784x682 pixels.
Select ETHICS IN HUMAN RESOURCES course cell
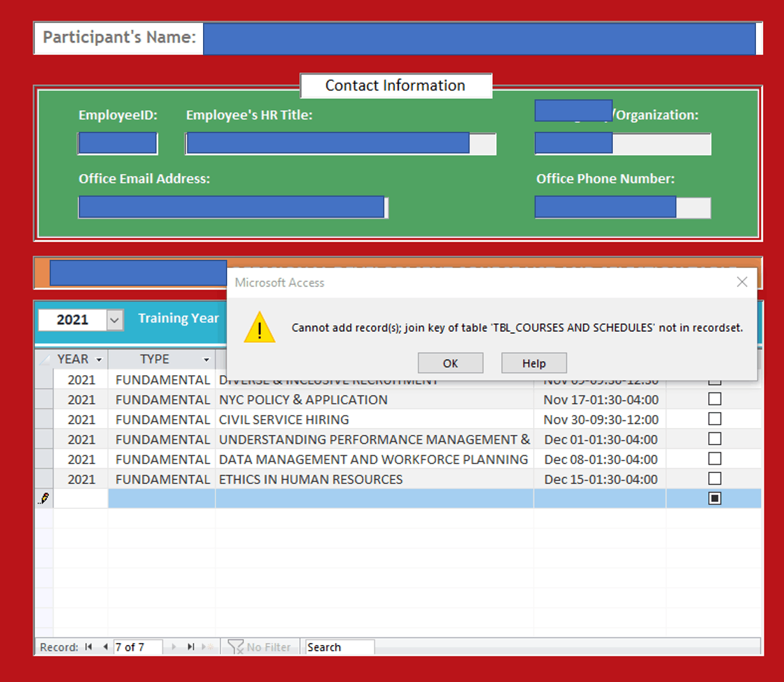coord(374,479)
